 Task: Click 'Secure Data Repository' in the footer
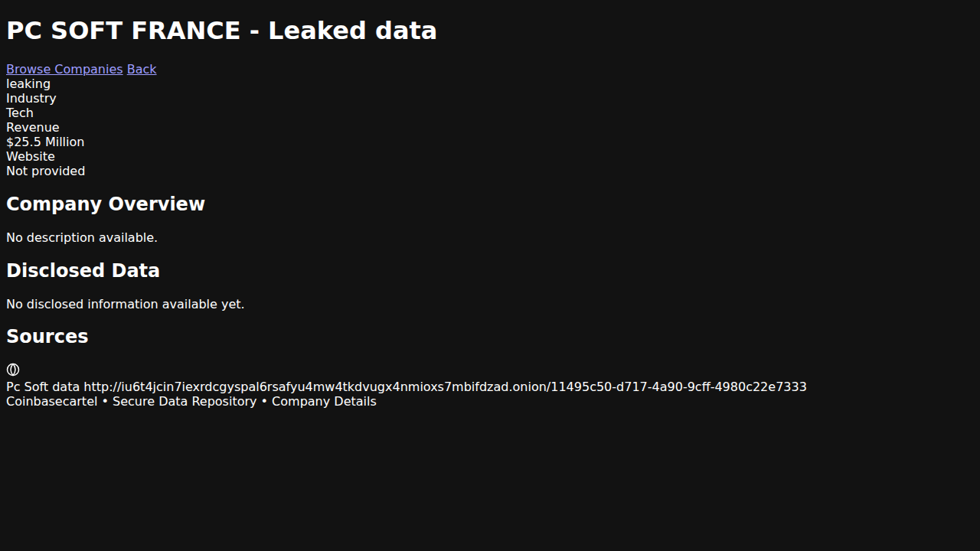click(x=185, y=401)
